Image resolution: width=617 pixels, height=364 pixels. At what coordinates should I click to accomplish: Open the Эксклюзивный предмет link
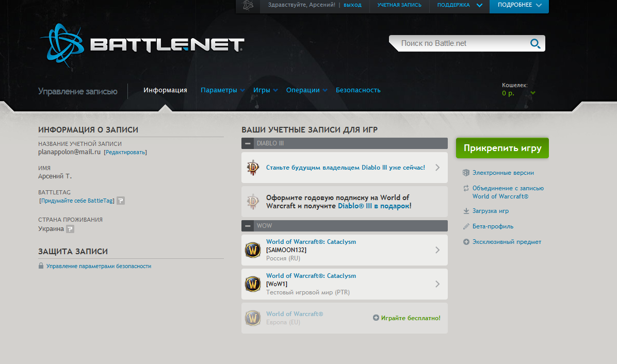pos(507,242)
